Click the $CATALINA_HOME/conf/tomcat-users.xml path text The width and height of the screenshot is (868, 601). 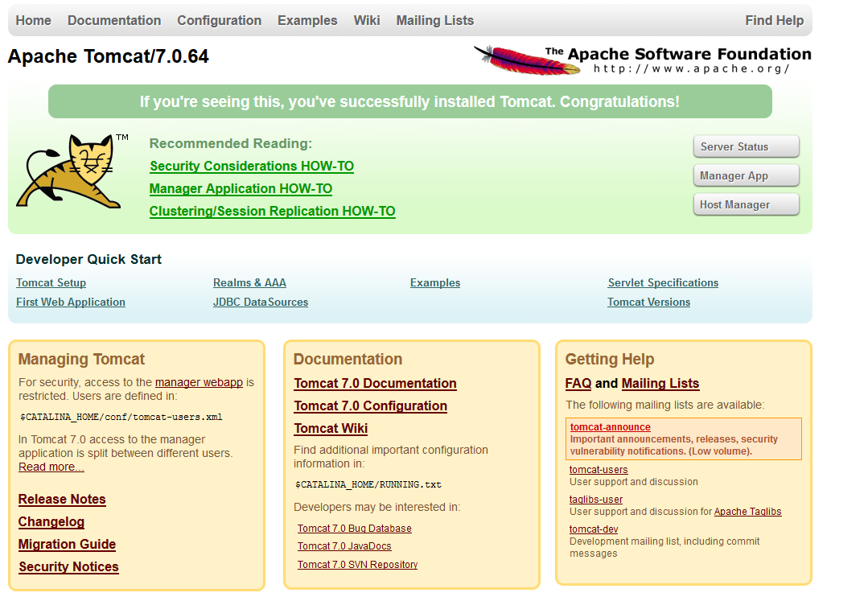pyautogui.click(x=121, y=418)
